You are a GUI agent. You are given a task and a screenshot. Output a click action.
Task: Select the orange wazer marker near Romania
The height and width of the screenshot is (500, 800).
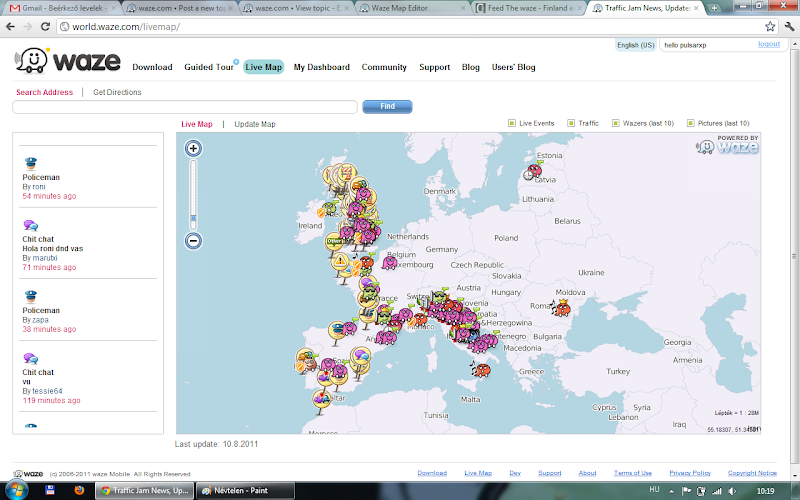pyautogui.click(x=561, y=308)
